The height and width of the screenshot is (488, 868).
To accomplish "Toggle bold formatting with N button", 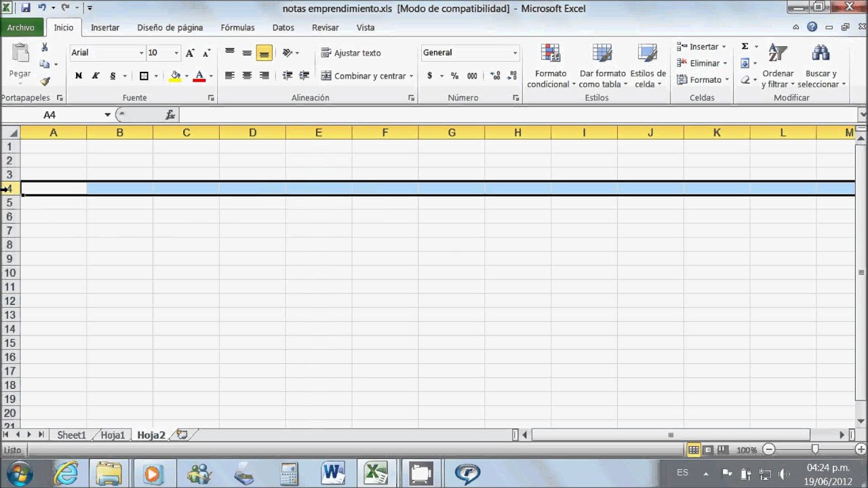I will point(79,76).
